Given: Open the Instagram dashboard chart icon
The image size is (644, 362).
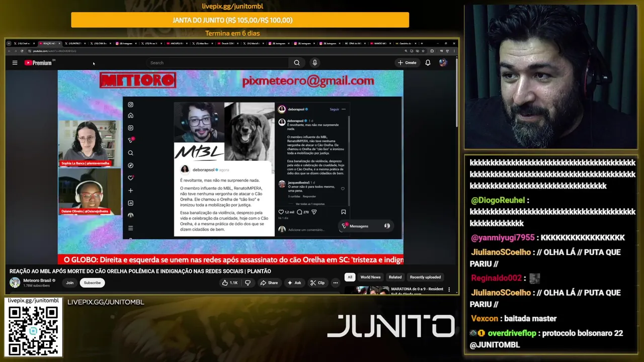Looking at the screenshot, I should pos(130,203).
